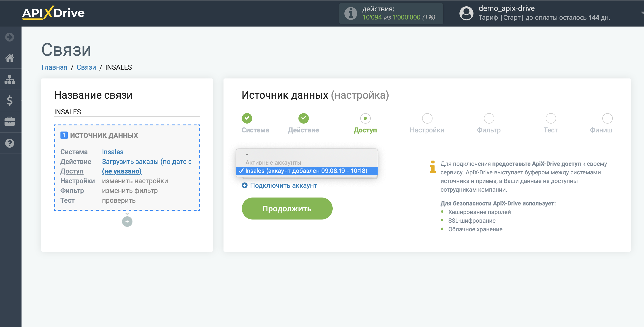Open the Фильтр step
The width and height of the screenshot is (644, 327).
point(489,118)
